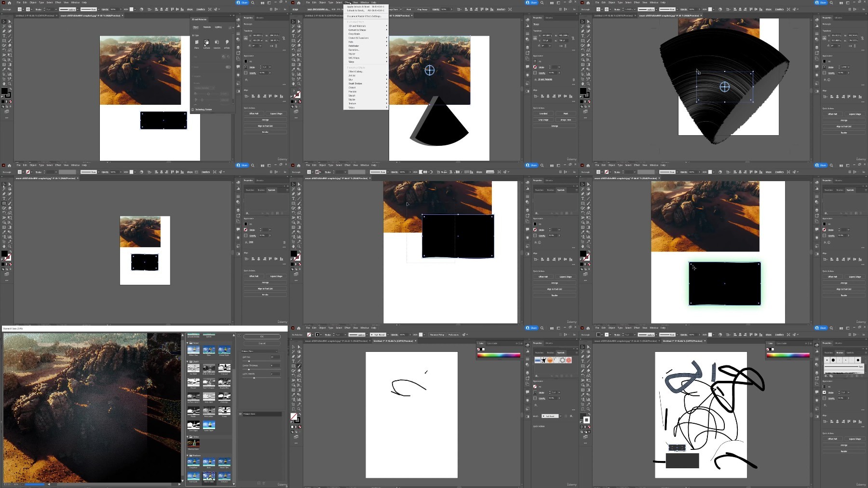The width and height of the screenshot is (868, 488).
Task: Open the 3D and Materials submenu
Action: (357, 26)
